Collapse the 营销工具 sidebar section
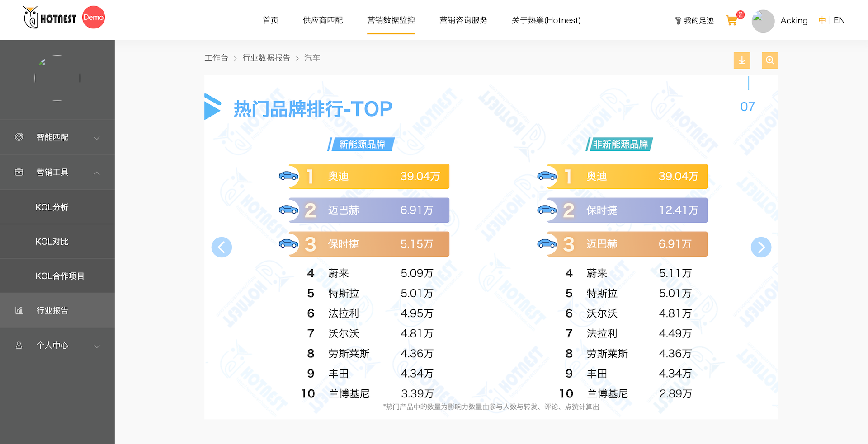 [x=57, y=172]
